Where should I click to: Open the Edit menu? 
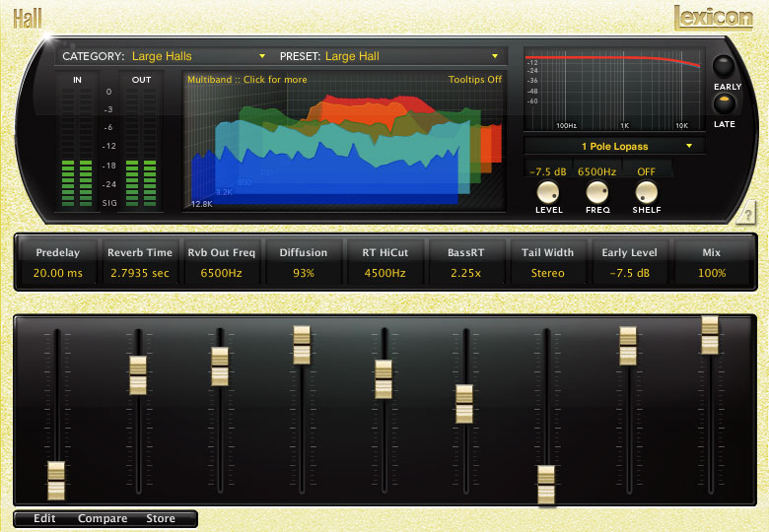pos(44,518)
